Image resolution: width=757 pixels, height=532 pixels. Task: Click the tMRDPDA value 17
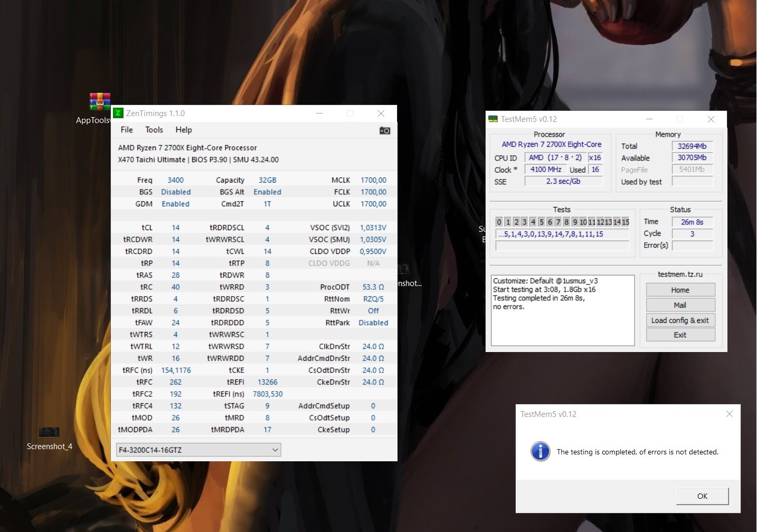[268, 430]
